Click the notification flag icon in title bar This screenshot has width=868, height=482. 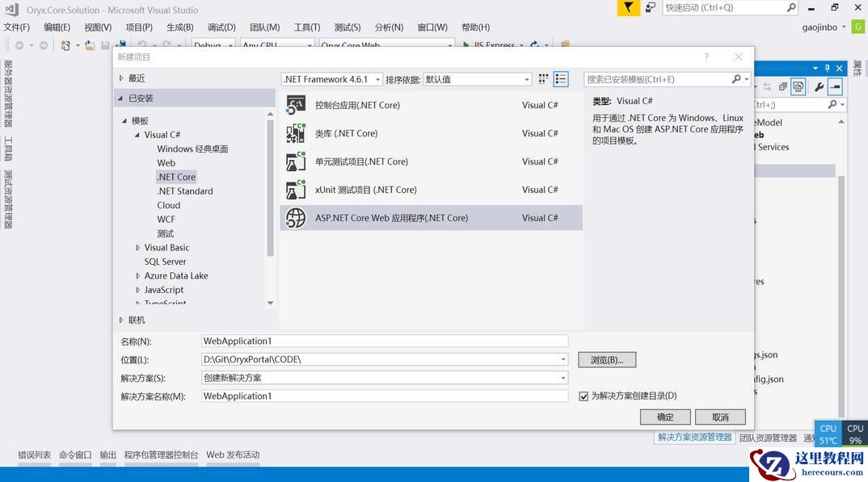pos(628,8)
